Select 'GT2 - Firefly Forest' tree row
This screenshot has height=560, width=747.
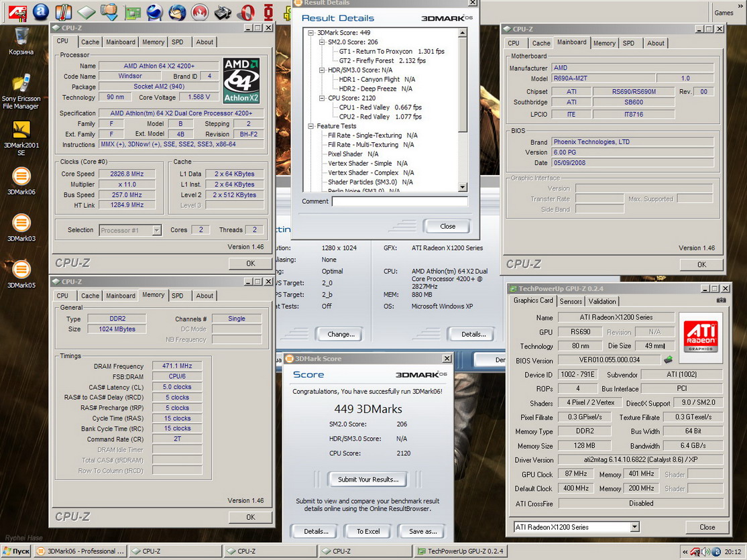(x=382, y=60)
